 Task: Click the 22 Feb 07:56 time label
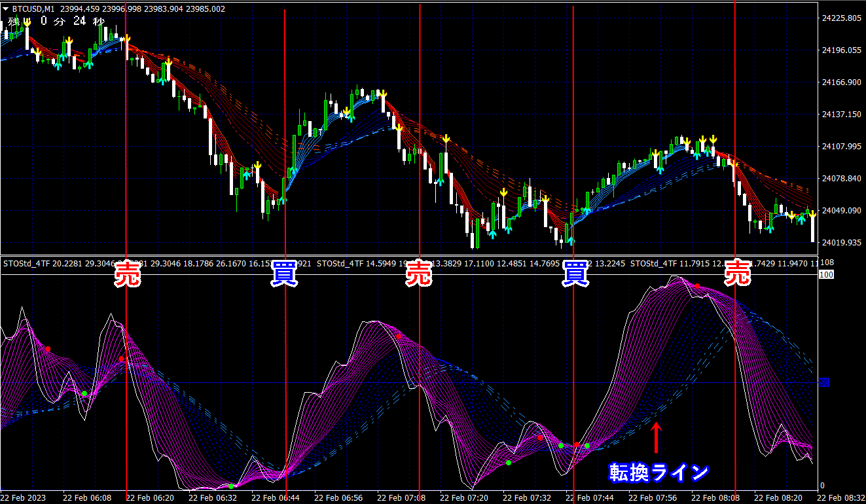653,497
